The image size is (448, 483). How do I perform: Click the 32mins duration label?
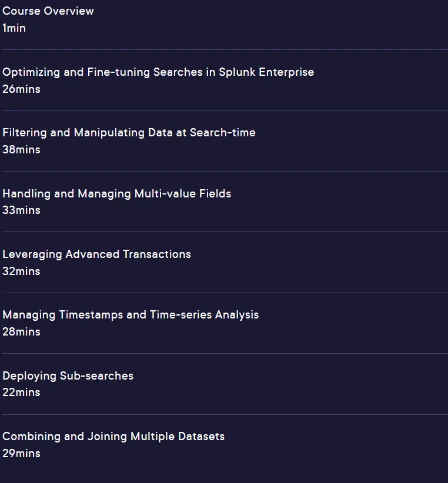tap(21, 271)
